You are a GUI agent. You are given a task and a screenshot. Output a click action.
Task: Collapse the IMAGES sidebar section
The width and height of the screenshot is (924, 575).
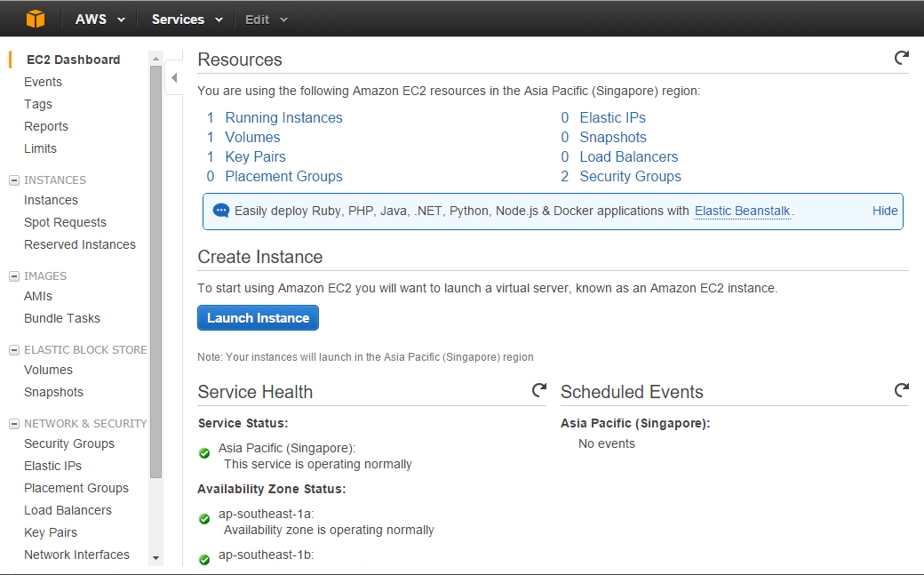tap(14, 276)
